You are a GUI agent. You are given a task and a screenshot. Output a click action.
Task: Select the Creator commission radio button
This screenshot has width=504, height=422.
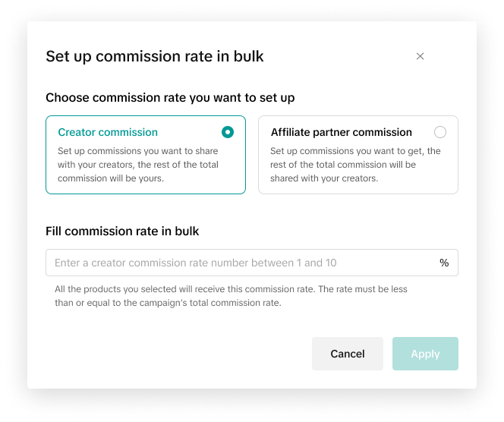pos(228,132)
